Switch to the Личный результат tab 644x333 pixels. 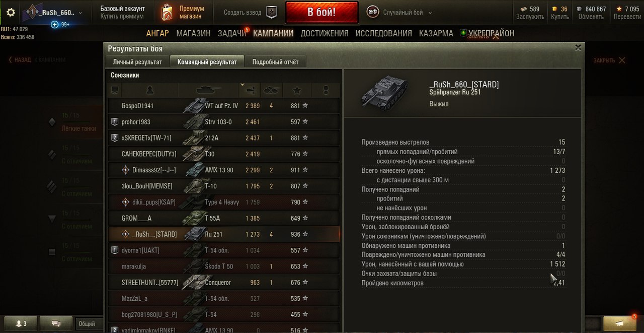point(137,62)
